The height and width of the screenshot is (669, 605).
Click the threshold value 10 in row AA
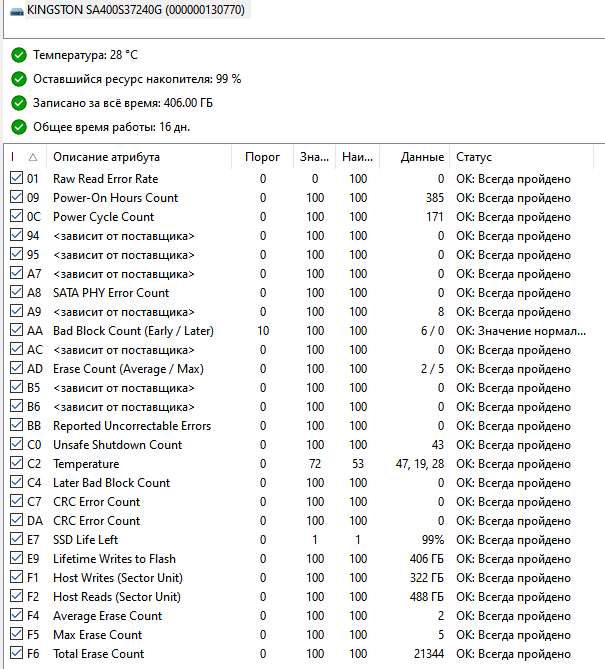[x=263, y=331]
